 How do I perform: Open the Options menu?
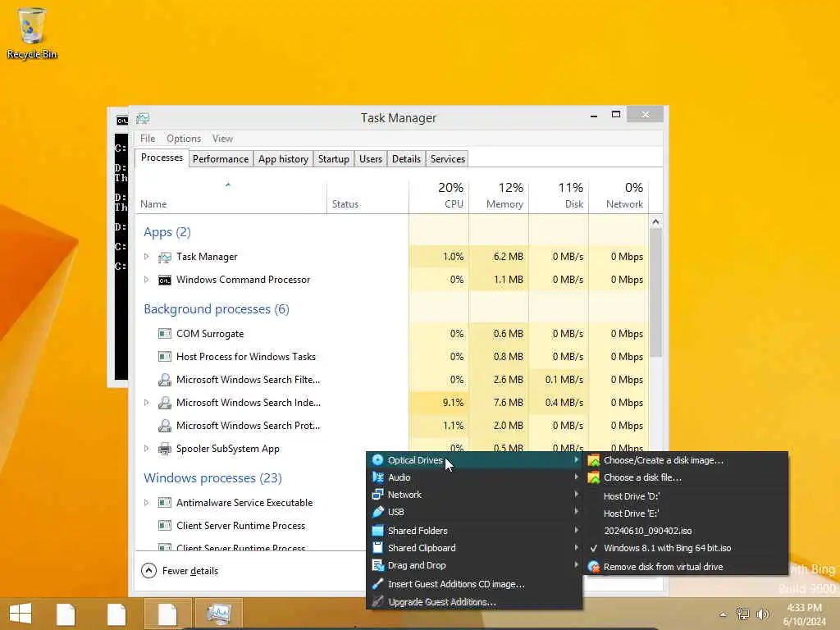[184, 139]
